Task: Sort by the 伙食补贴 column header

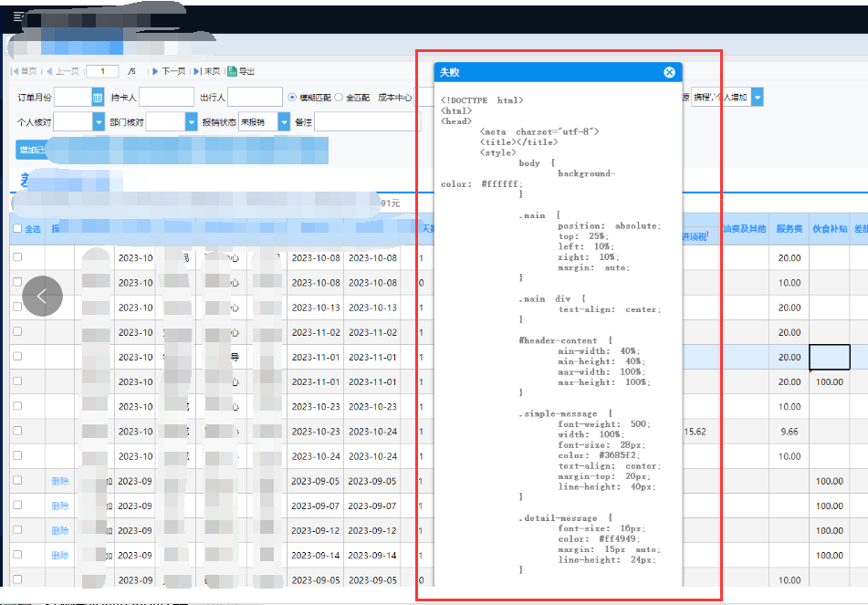Action: coord(830,229)
